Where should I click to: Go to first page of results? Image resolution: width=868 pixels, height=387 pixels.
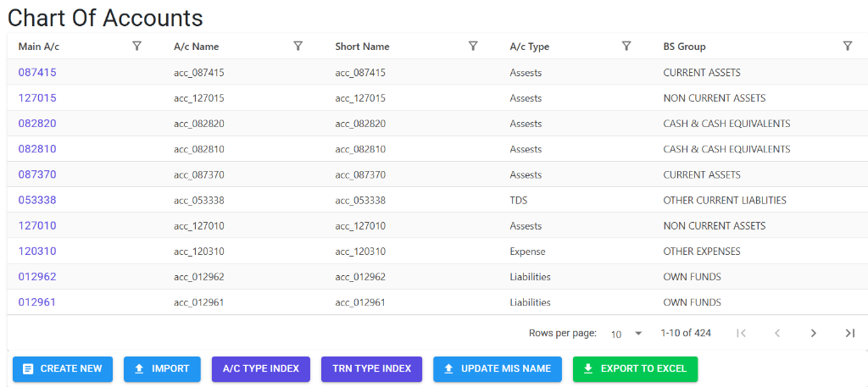[x=742, y=333]
